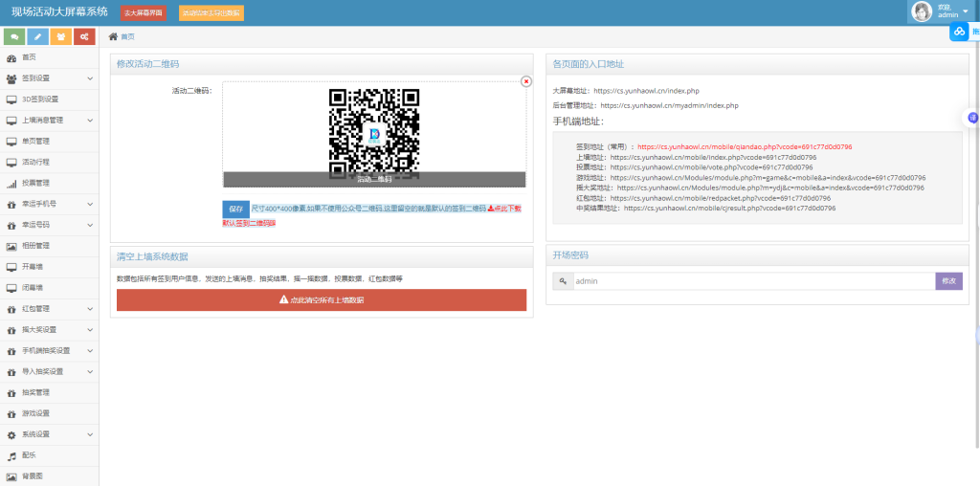Focus the 开场密码 admin input field
This screenshot has height=486, width=980.
coord(752,281)
